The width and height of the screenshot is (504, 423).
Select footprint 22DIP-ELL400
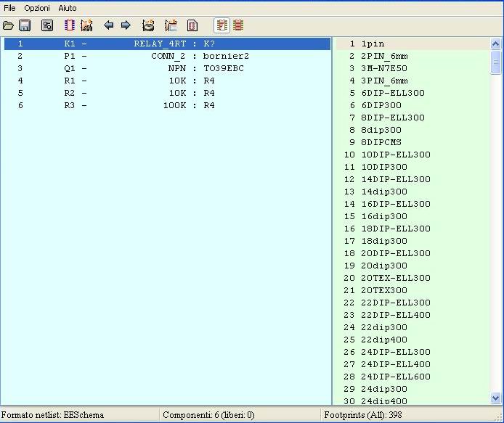(x=413, y=315)
